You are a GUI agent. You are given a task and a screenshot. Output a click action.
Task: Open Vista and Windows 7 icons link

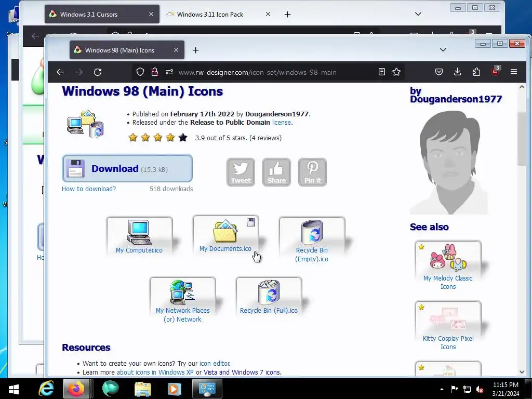242,372
